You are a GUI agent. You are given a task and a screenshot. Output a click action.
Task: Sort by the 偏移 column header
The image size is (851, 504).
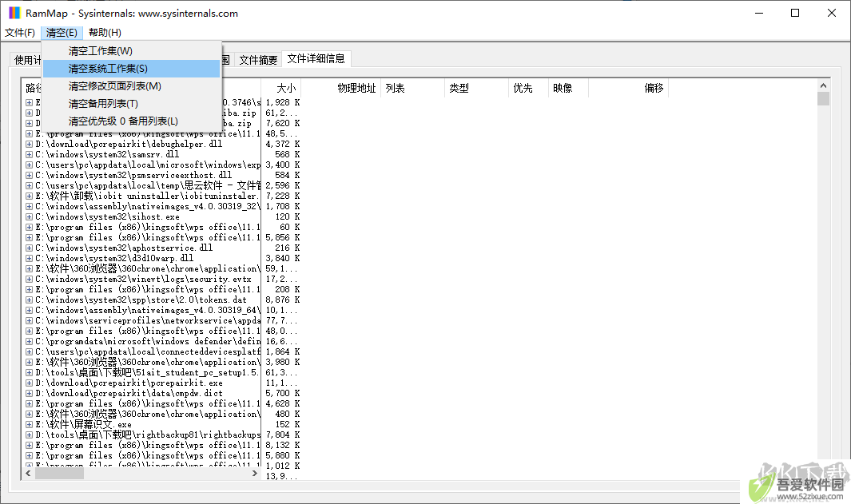[x=628, y=88]
